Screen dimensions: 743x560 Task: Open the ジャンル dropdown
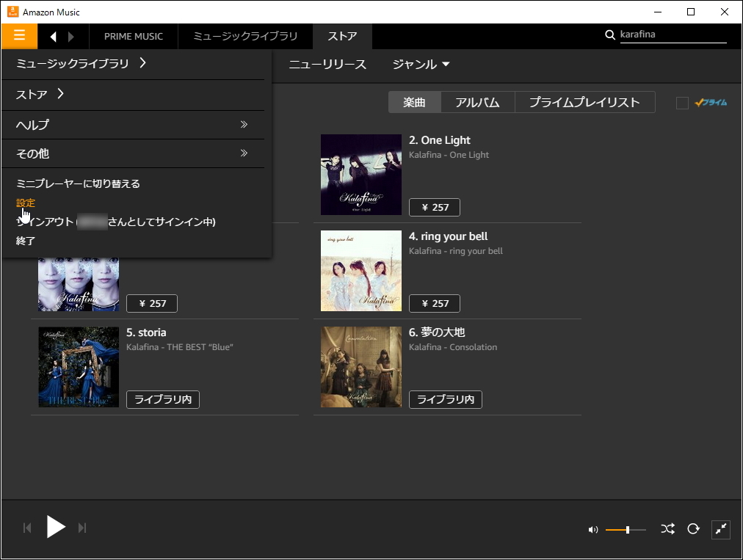[419, 65]
